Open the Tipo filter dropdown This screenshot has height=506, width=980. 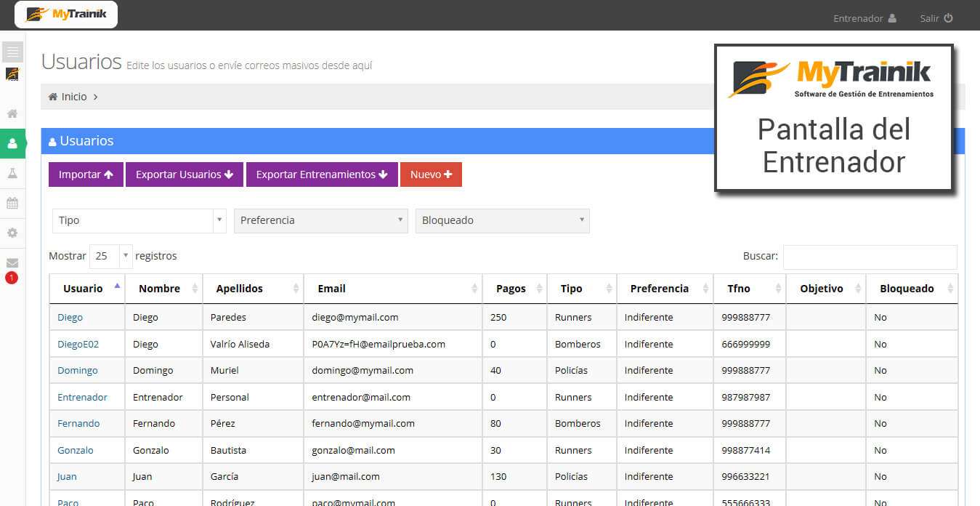[x=139, y=220]
